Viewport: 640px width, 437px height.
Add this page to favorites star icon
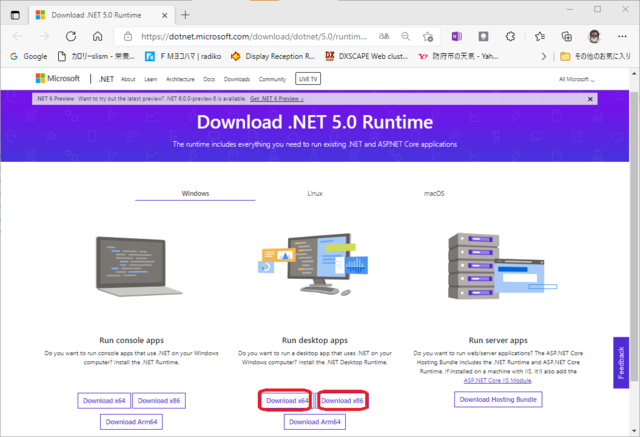[428, 36]
